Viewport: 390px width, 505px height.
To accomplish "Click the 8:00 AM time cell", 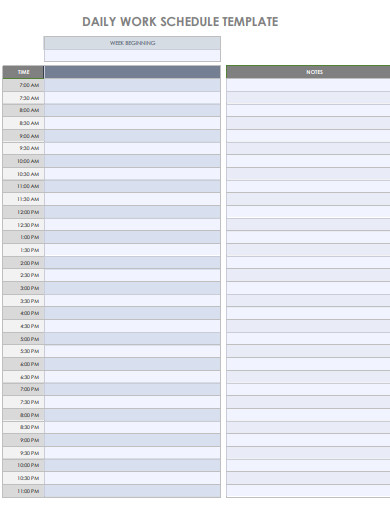I will point(23,110).
